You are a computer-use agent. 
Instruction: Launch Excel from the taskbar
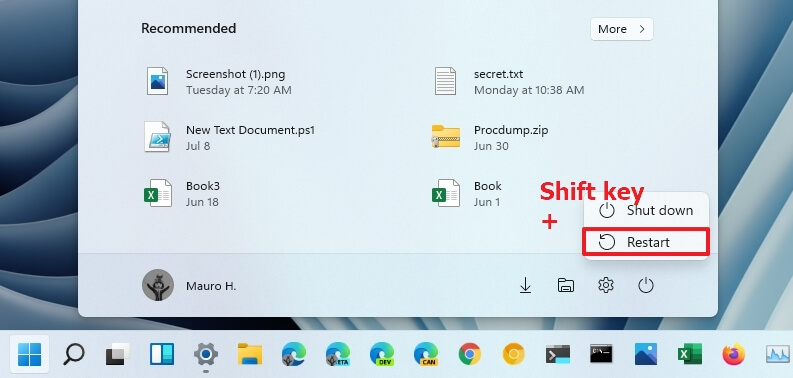pyautogui.click(x=690, y=354)
